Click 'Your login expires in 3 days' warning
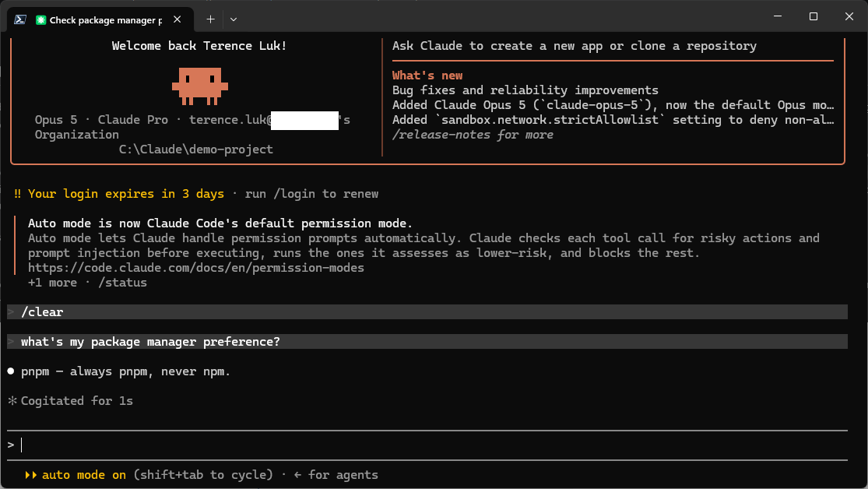The height and width of the screenshot is (489, 868). tap(126, 194)
